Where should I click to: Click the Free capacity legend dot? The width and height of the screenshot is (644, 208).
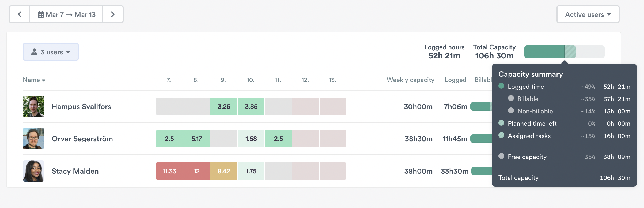click(501, 157)
